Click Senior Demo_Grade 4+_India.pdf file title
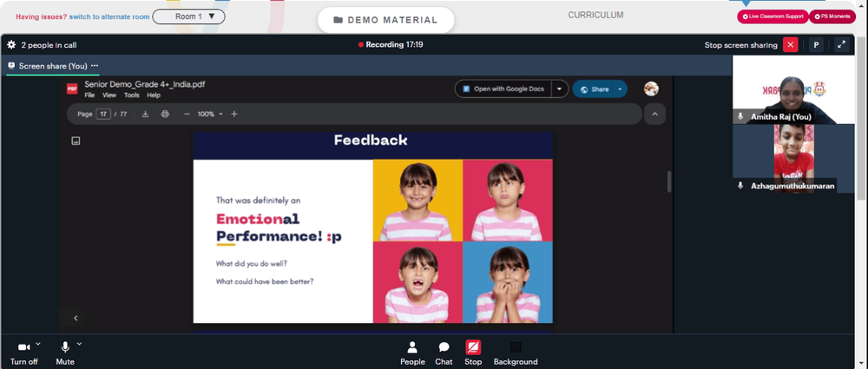868x369 pixels. click(x=145, y=85)
